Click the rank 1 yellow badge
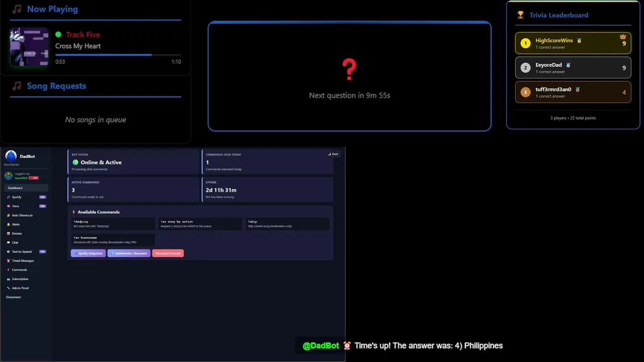Screen dimensions: 644x362 coord(525,43)
